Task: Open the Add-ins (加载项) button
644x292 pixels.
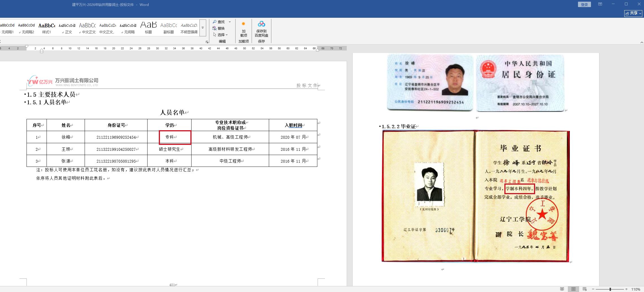Action: pyautogui.click(x=243, y=29)
